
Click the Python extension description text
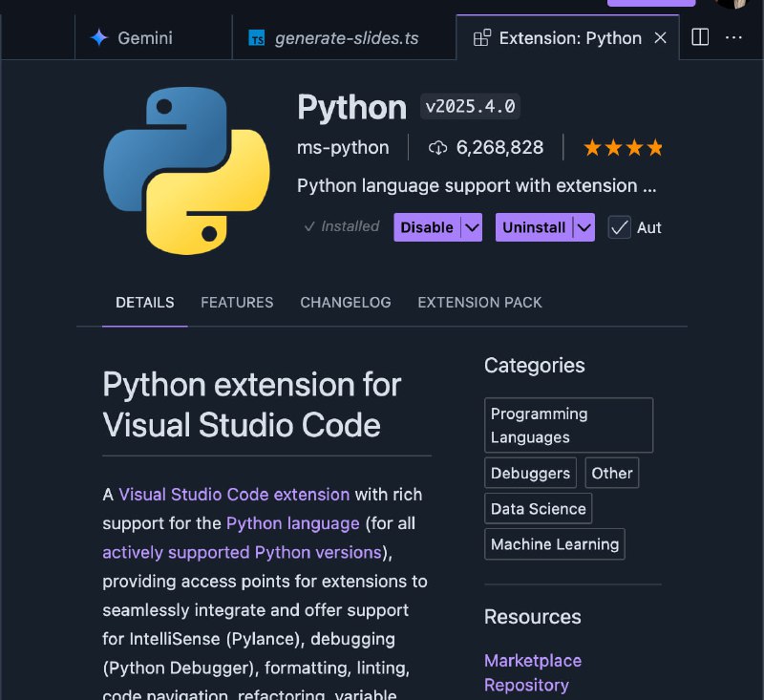(477, 185)
